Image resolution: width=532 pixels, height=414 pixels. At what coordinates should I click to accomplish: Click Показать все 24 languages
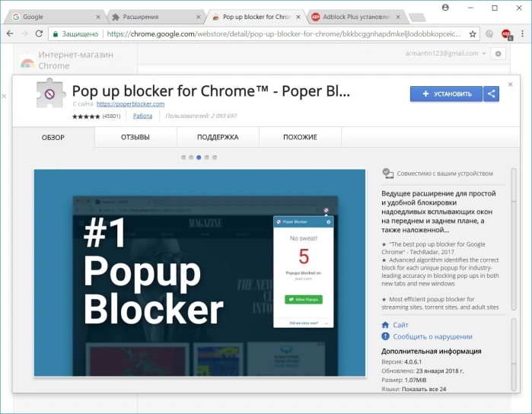(x=424, y=389)
